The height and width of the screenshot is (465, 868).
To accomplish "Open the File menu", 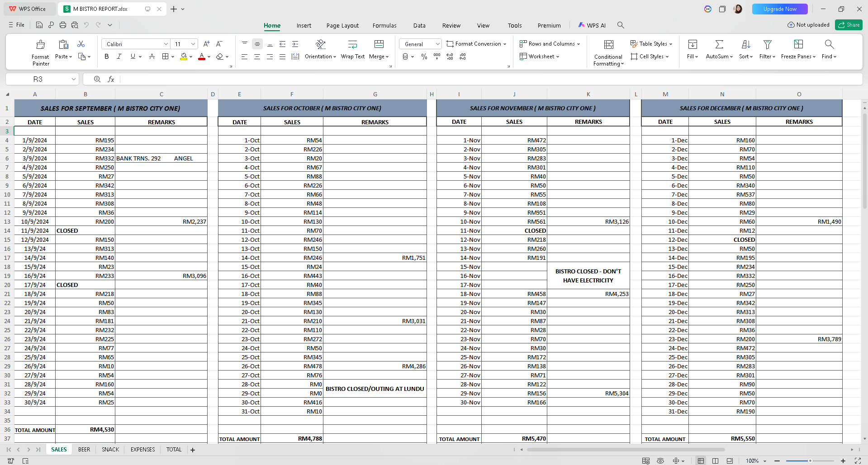I will (x=17, y=25).
